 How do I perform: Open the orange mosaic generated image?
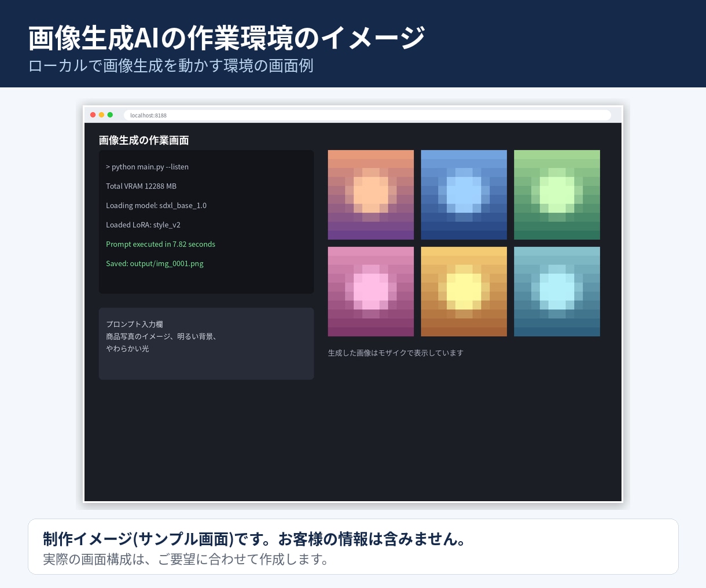pyautogui.click(x=371, y=195)
